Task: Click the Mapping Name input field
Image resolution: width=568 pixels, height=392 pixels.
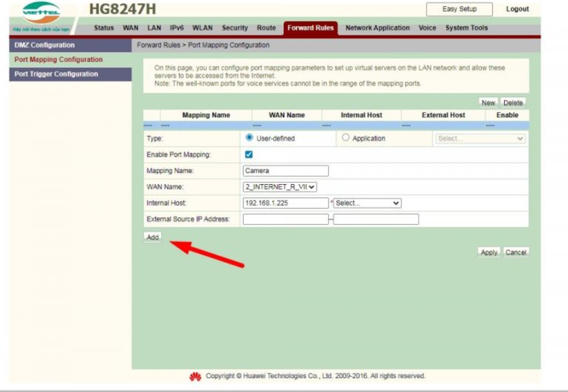Action: pyautogui.click(x=286, y=171)
